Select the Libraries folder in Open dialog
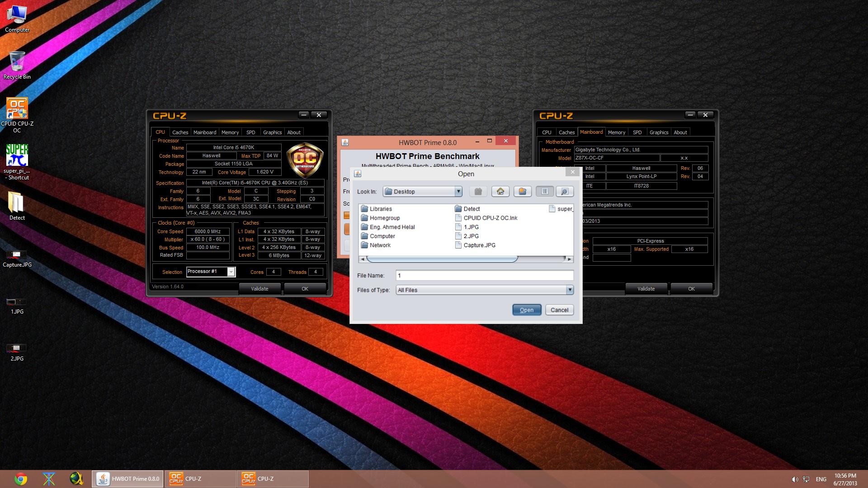Viewport: 868px width, 488px height. [x=376, y=209]
